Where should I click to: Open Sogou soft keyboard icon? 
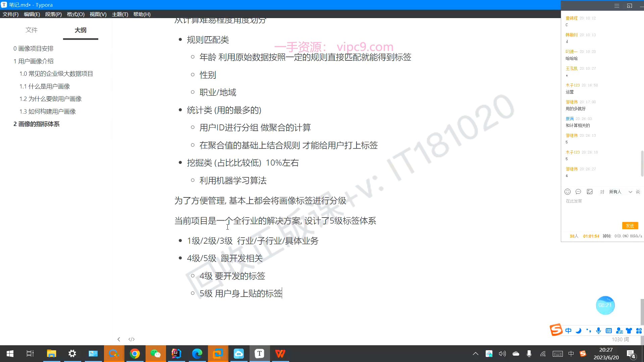pos(609,331)
